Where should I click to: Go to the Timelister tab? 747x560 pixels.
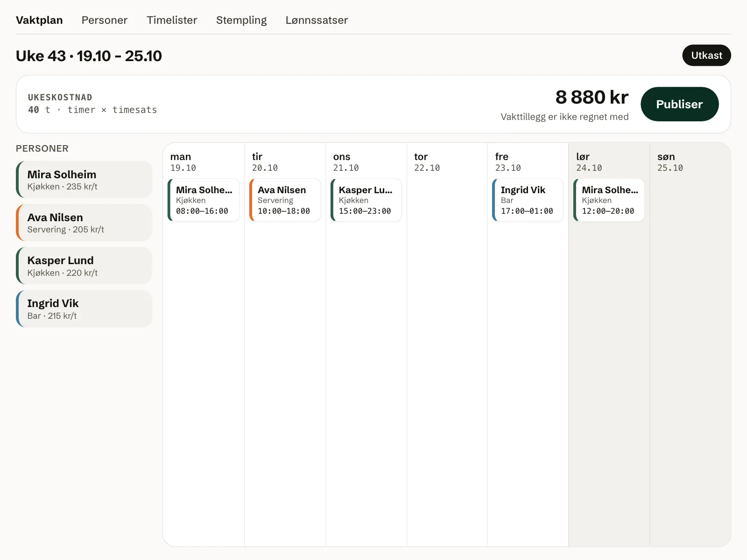172,20
